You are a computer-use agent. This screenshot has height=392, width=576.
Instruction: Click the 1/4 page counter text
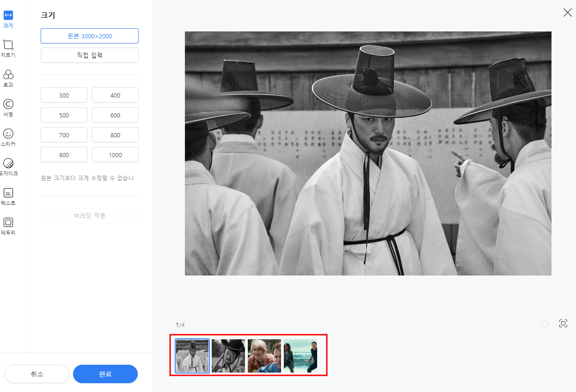tap(180, 325)
